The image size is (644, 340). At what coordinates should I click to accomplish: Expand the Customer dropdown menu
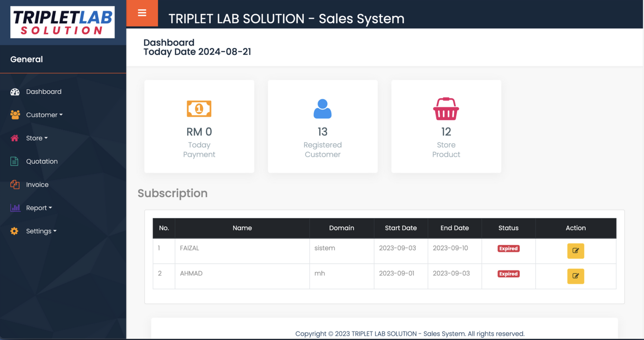point(44,115)
